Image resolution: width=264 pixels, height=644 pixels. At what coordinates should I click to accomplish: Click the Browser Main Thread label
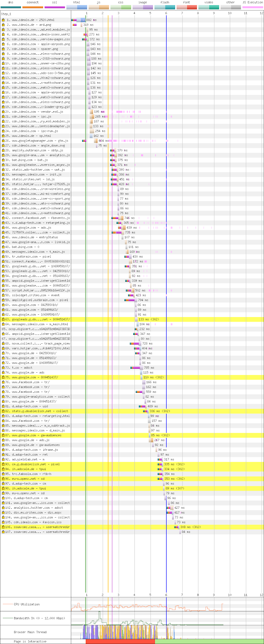(x=30, y=632)
